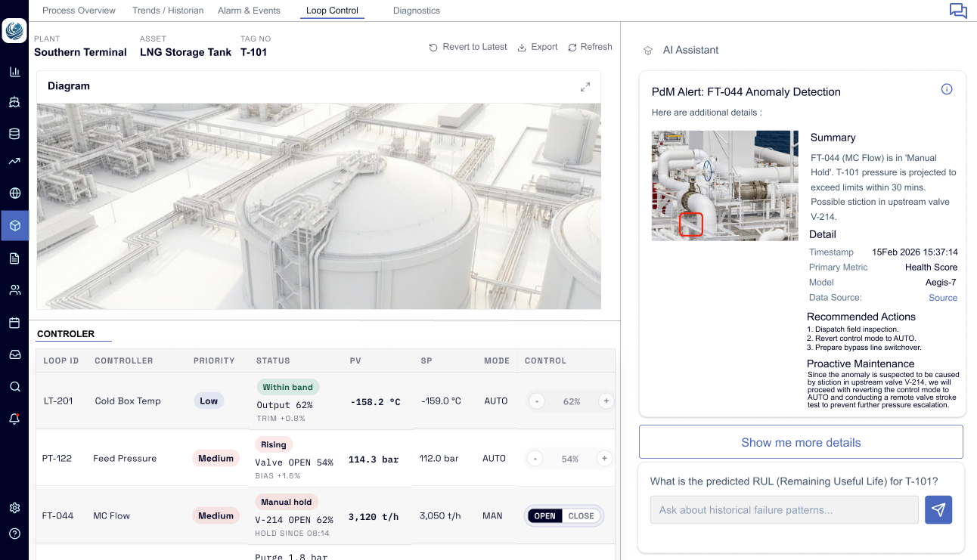Click the Export button
The height and width of the screenshot is (560, 977).
(x=537, y=47)
